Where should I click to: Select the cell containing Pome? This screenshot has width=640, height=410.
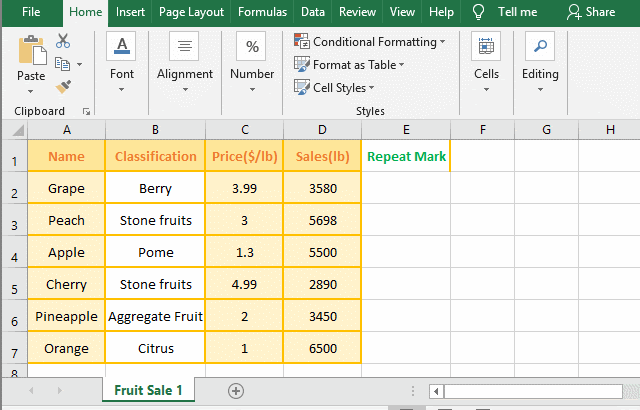156,252
